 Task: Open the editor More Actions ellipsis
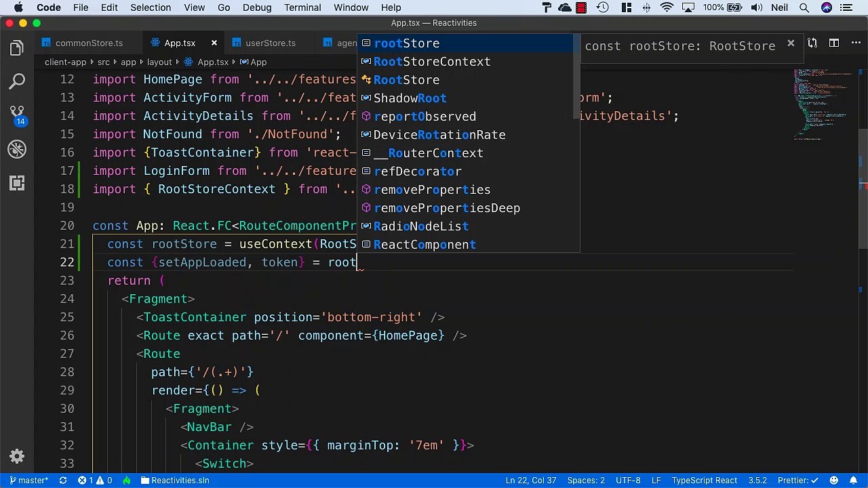click(854, 43)
